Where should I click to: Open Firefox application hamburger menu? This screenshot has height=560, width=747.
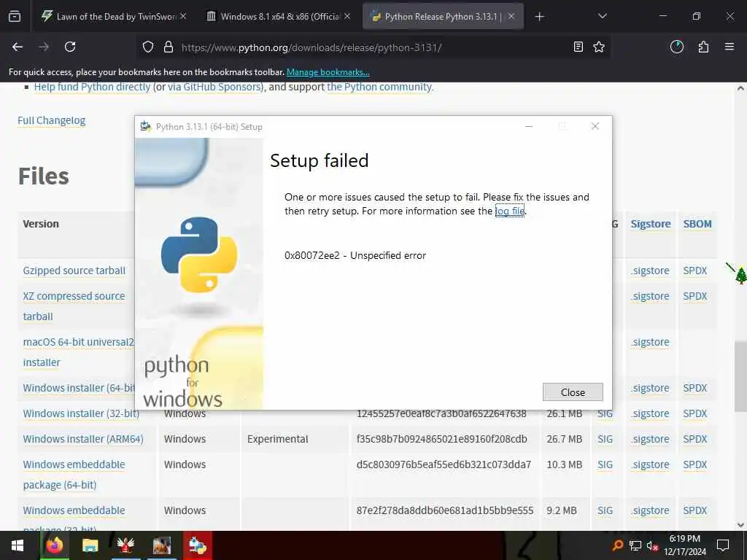click(x=729, y=47)
